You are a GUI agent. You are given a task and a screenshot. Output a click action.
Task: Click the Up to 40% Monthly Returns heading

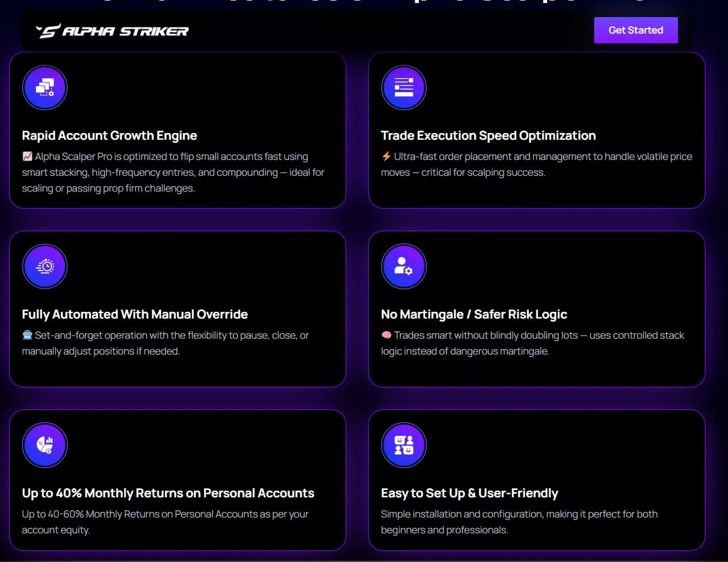(x=168, y=493)
